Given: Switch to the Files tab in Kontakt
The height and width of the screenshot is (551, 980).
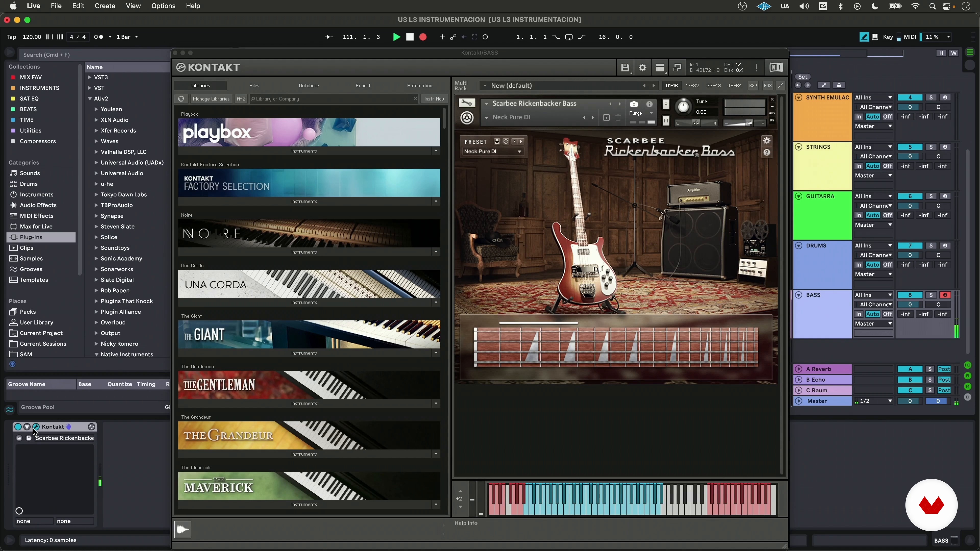Looking at the screenshot, I should (254, 85).
